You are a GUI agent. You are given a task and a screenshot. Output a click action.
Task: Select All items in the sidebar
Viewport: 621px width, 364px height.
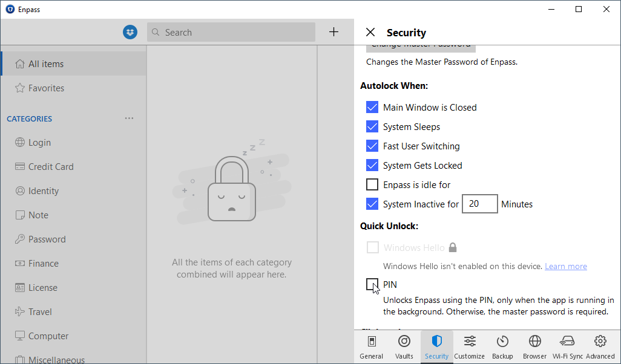[74, 63]
